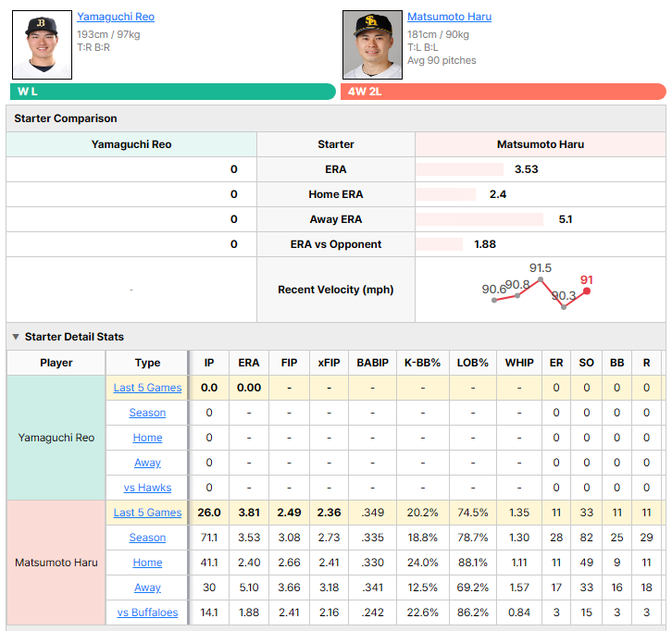Click the 0.84 WHIP vs Buffaloes cell

coord(519,612)
